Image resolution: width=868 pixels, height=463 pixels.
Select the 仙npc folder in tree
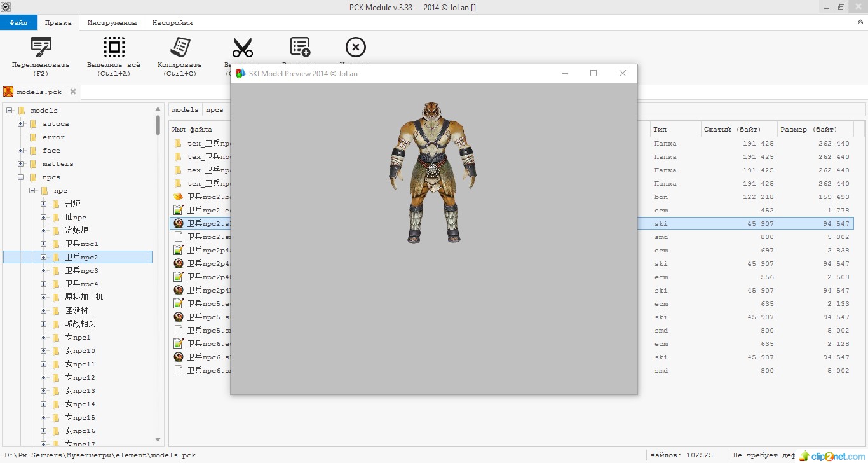[76, 218]
